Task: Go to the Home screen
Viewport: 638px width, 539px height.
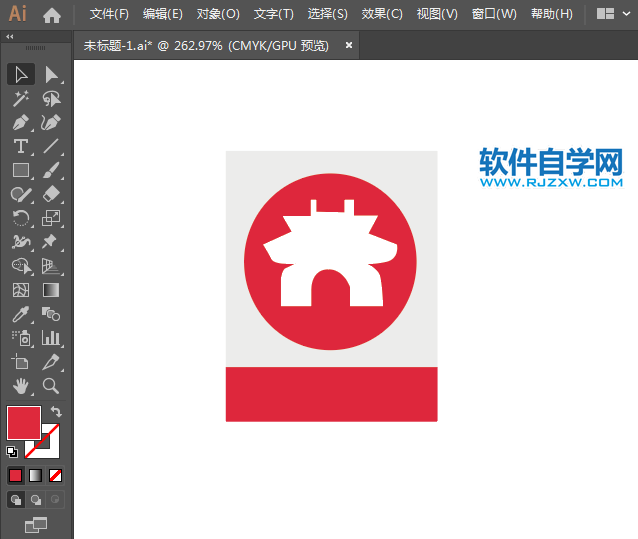Action: (x=52, y=15)
